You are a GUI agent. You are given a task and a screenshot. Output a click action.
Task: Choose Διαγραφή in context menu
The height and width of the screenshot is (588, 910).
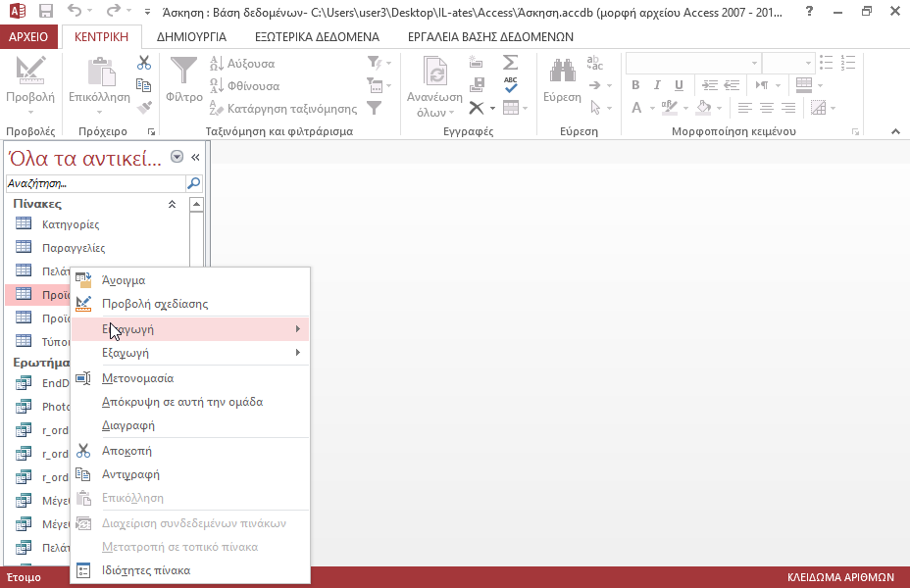pos(190,425)
